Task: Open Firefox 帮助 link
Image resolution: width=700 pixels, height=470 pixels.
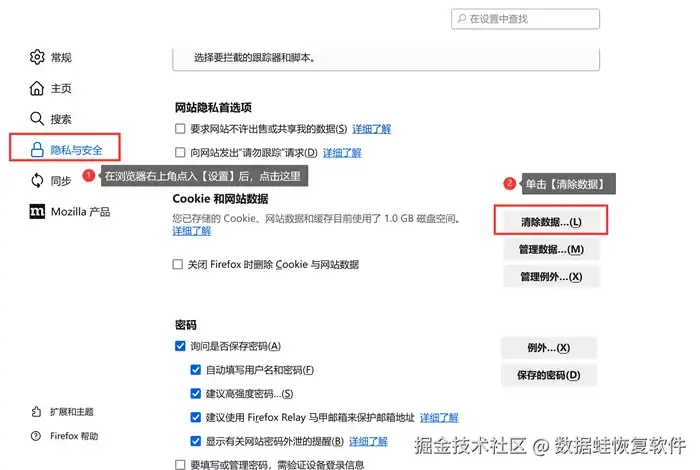Action: pos(74,436)
